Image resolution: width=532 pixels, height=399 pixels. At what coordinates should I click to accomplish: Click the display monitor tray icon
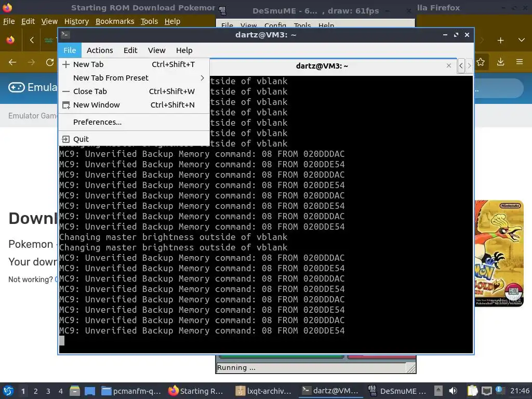[487, 391]
